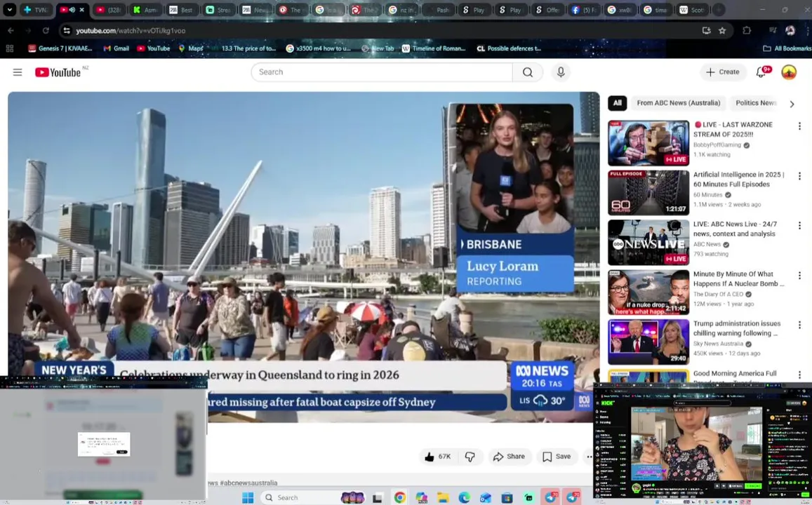Screen dimensions: 812x505
Task: Show more filter chips with the right arrow
Action: coord(792,104)
